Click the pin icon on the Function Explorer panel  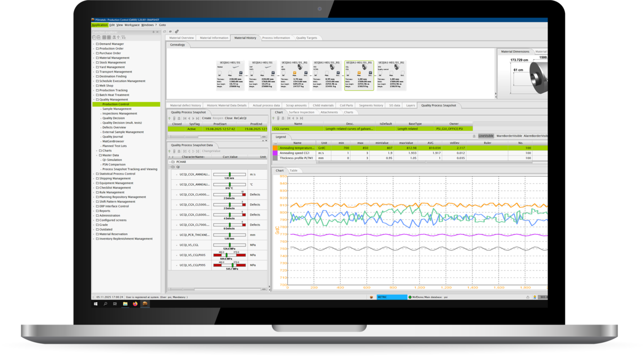154,33
